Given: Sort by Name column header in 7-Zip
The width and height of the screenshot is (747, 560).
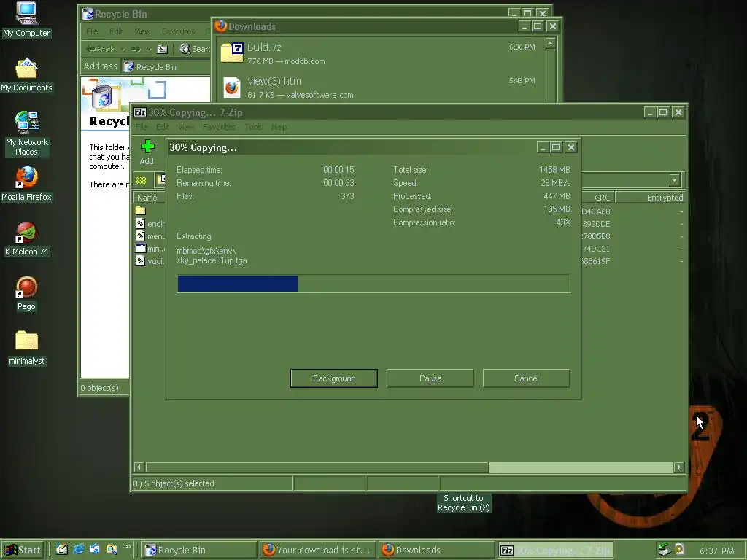Looking at the screenshot, I should pyautogui.click(x=149, y=198).
